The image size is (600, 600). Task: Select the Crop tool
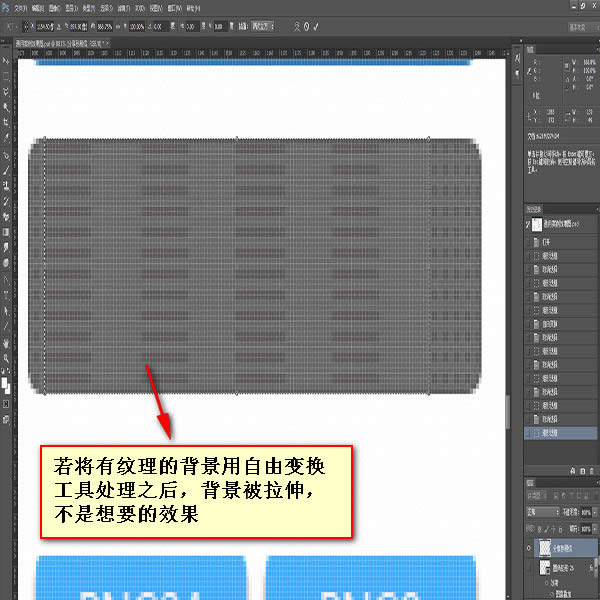pos(6,121)
